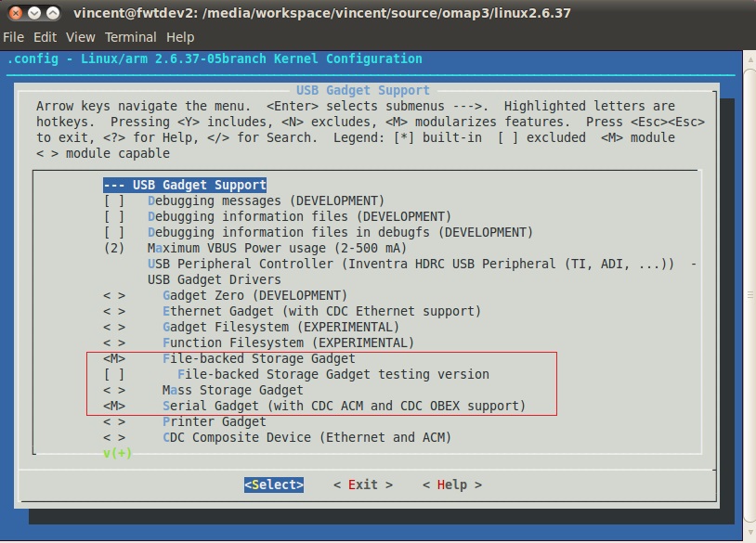Toggle Debugging information files (DEVELOPMENT) checkbox
The height and width of the screenshot is (543, 756).
114,217
